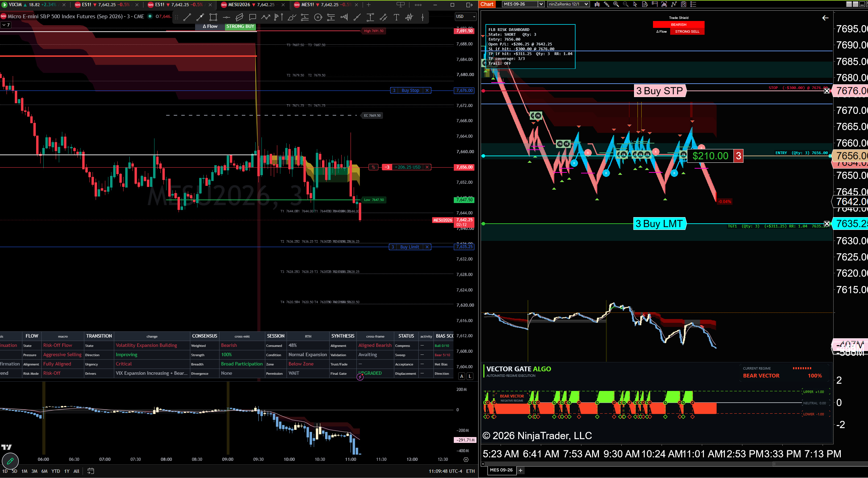Select the Path zigzag arrow tool
The height and width of the screenshot is (478, 868).
pyautogui.click(x=266, y=17)
